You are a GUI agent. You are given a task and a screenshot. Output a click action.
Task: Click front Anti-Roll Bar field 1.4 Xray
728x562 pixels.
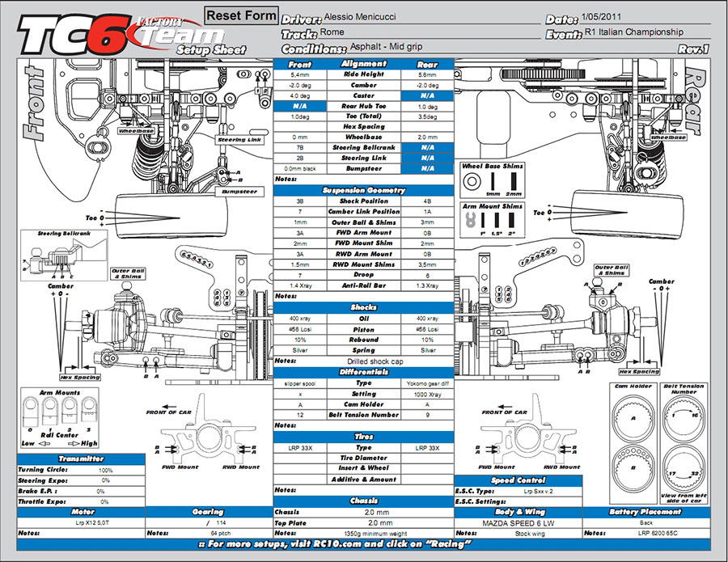click(300, 286)
